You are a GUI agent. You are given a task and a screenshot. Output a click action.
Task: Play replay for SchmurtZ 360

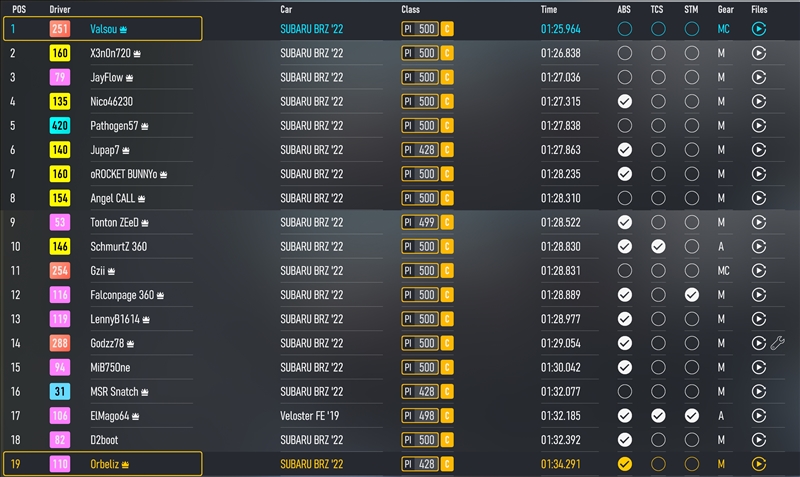coord(759,246)
